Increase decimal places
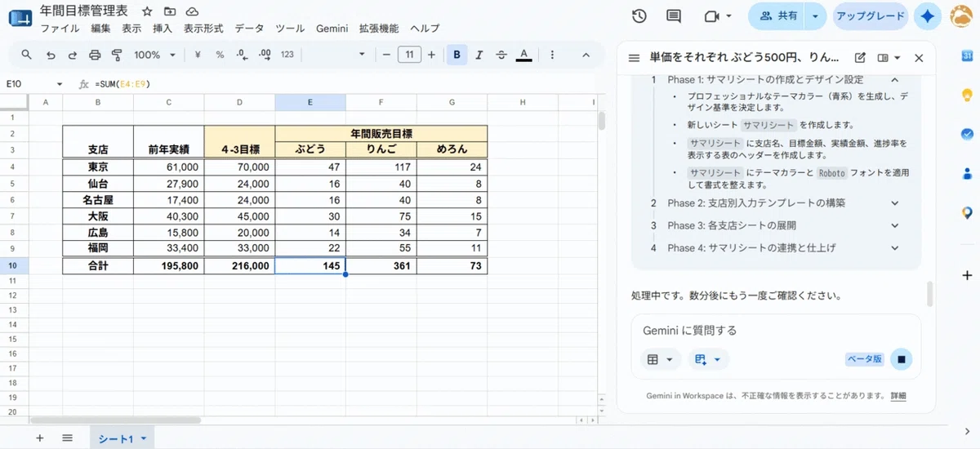980x449 pixels. coord(265,55)
